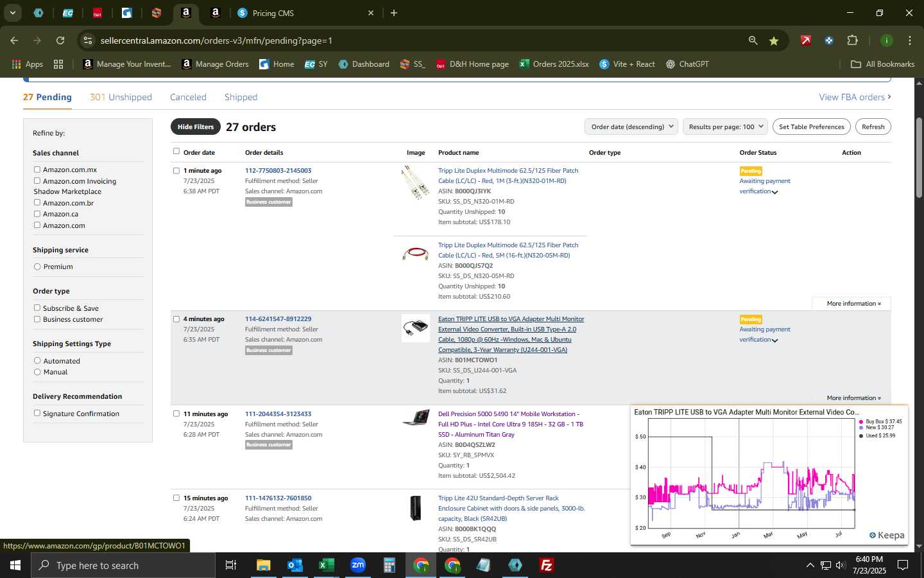This screenshot has height=578, width=924.
Task: Open the All Bookmarks folder
Action: [x=882, y=64]
